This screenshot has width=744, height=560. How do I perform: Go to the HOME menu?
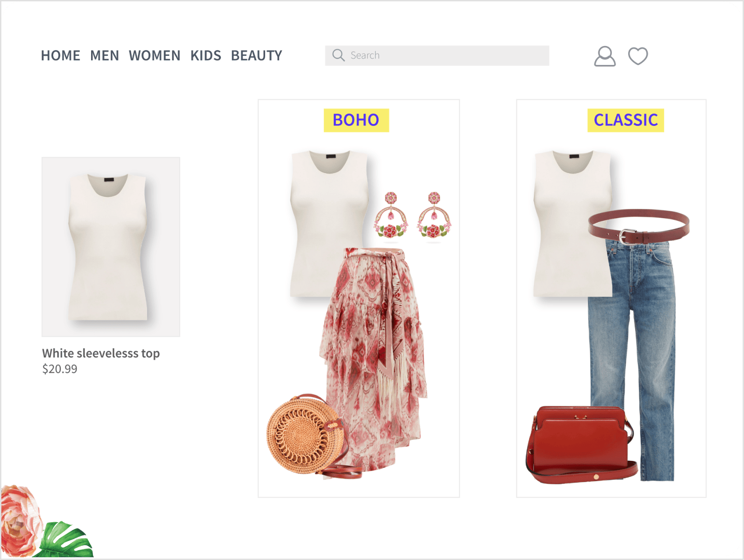tap(60, 55)
